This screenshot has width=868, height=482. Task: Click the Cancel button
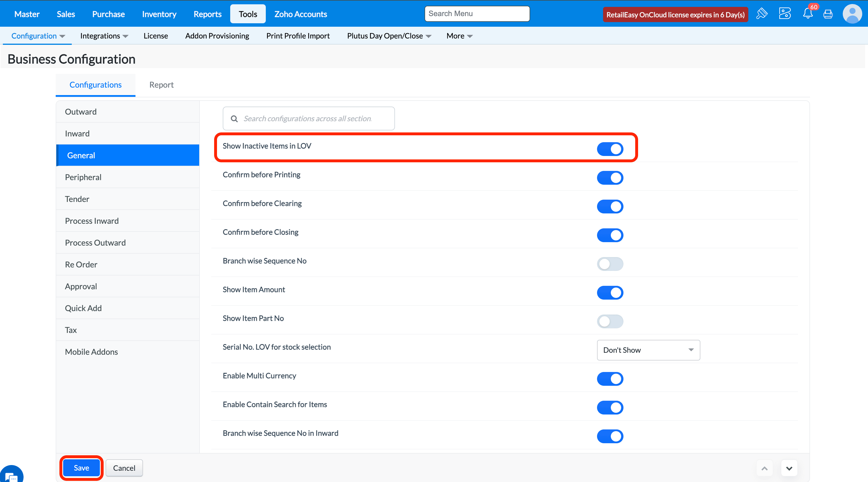(x=124, y=468)
